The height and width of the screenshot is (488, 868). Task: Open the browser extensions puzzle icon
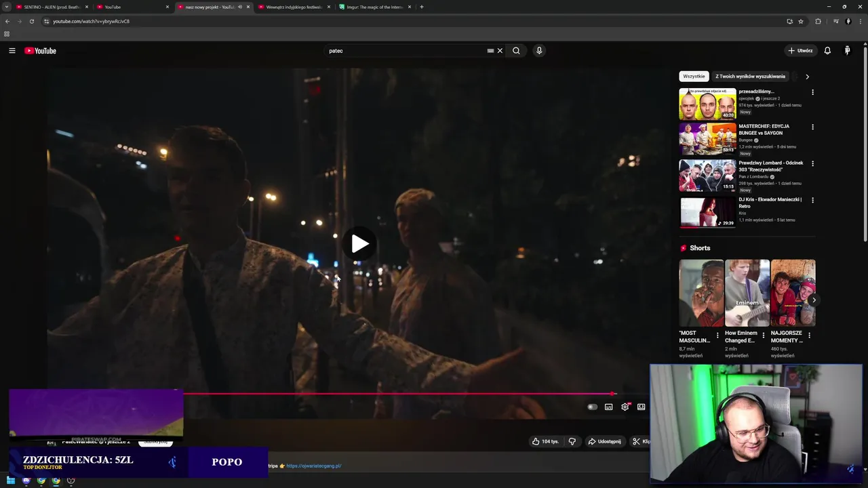(x=818, y=21)
